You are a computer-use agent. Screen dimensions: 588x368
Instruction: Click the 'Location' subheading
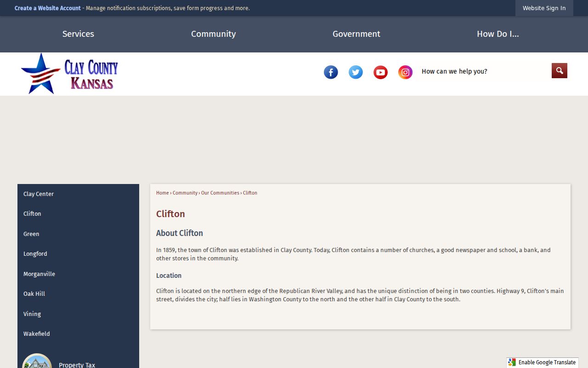tap(169, 276)
